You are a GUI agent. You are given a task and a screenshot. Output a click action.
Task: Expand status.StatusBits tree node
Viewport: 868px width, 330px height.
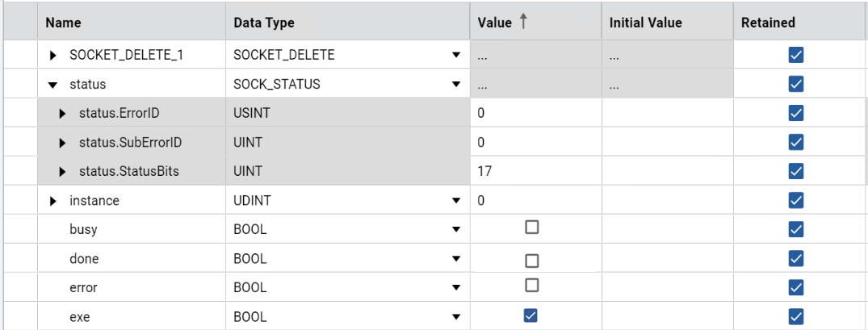tap(63, 172)
